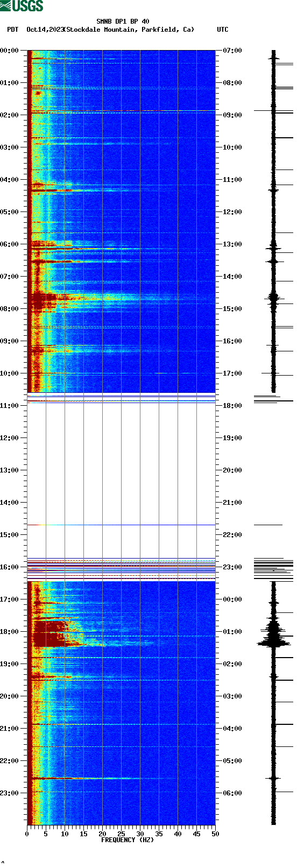Click the PDT 11:00 time label
The image size is (297, 868).
tap(9, 406)
